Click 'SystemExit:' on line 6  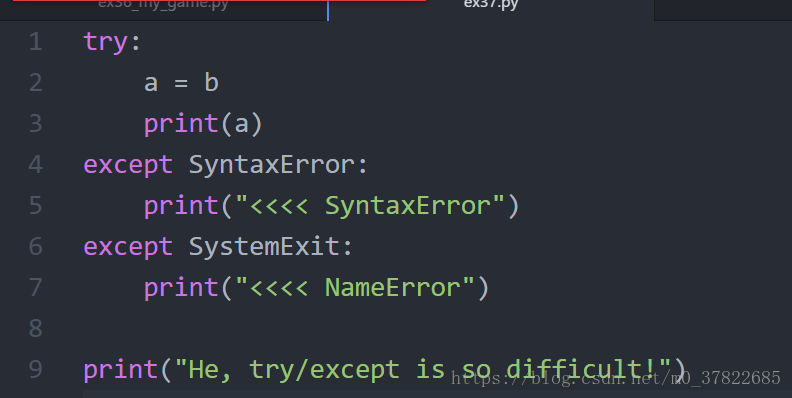click(x=271, y=247)
